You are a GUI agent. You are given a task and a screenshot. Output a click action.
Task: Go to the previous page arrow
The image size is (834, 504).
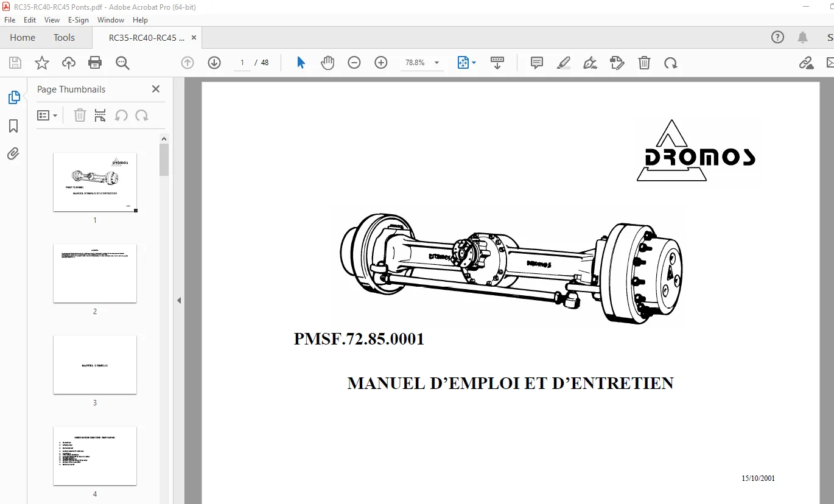187,63
